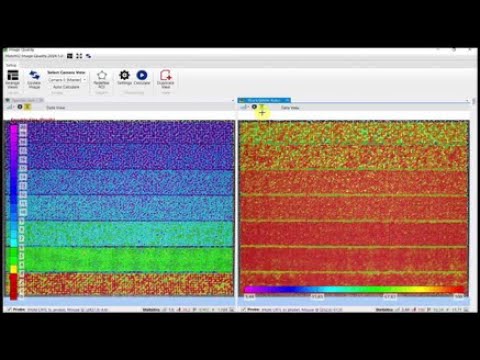Toggle the Probe checkbox under the left view
Image resolution: width=480 pixels, height=360 pixels.
9,310
